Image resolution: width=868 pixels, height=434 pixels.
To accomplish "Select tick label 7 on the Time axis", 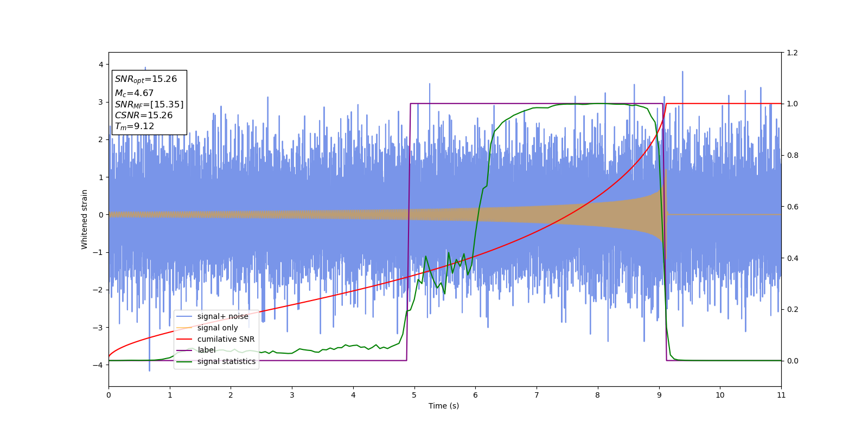I will point(537,395).
